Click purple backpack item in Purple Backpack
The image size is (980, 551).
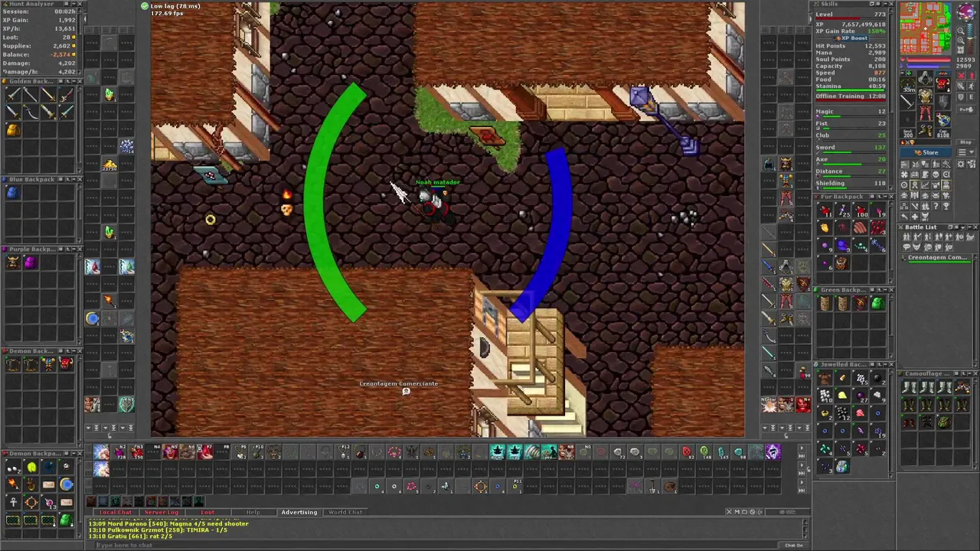30,263
